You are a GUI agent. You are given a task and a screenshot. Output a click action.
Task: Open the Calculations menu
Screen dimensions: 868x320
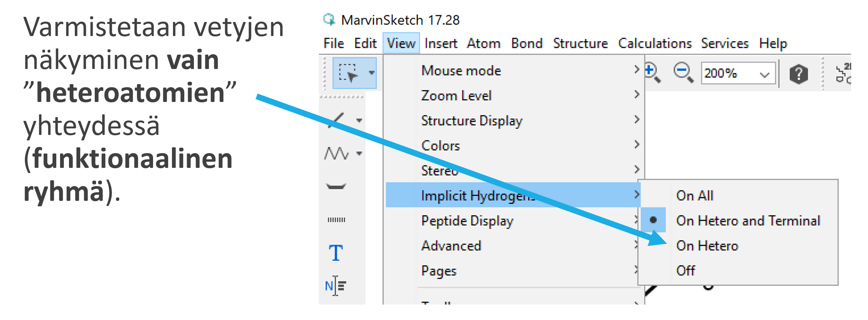[x=655, y=44]
